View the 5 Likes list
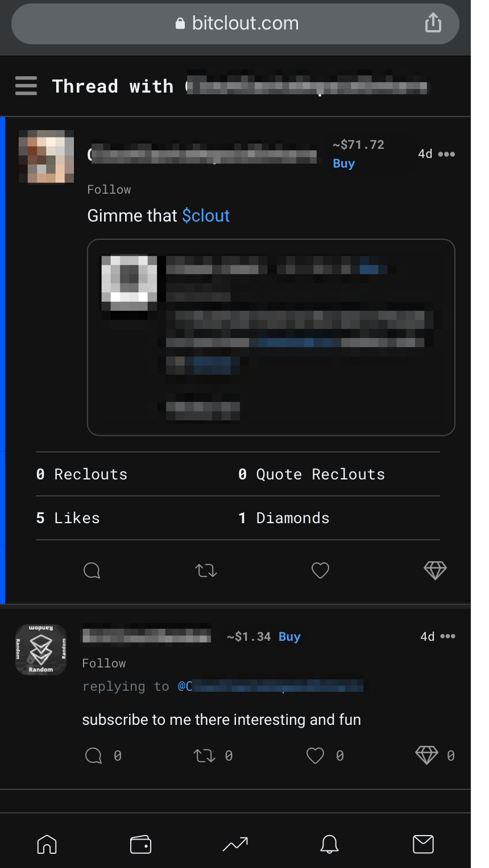Screen dimensions: 489x868 [x=68, y=518]
